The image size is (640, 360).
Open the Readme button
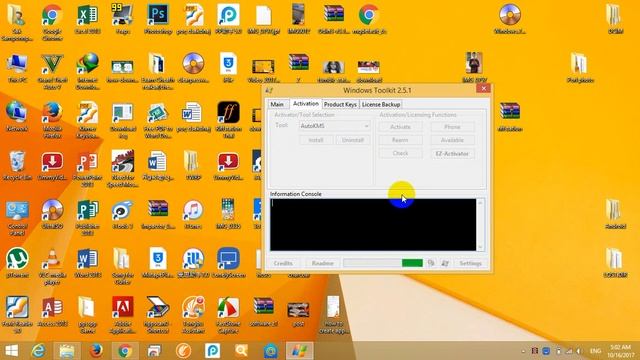coord(322,263)
